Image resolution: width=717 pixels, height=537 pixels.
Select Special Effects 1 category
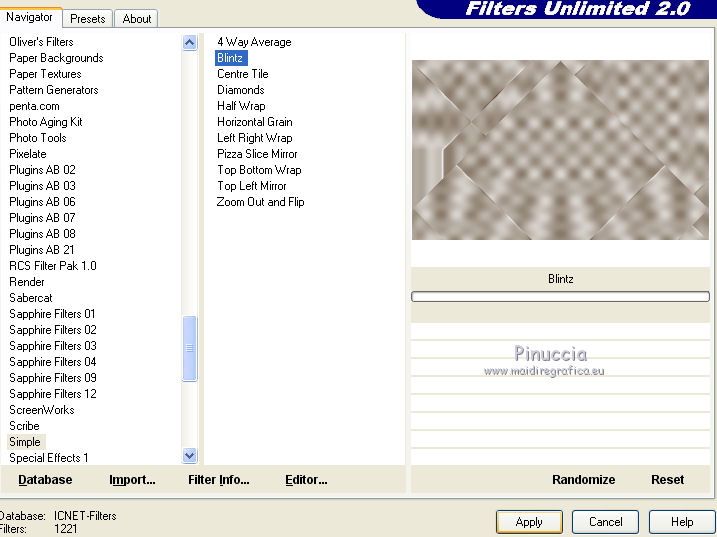tap(48, 458)
